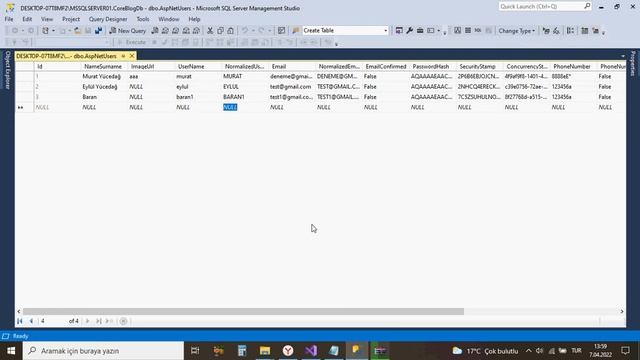The width and height of the screenshot is (640, 360).
Task: Open the notification center icon
Action: pyautogui.click(x=625, y=351)
